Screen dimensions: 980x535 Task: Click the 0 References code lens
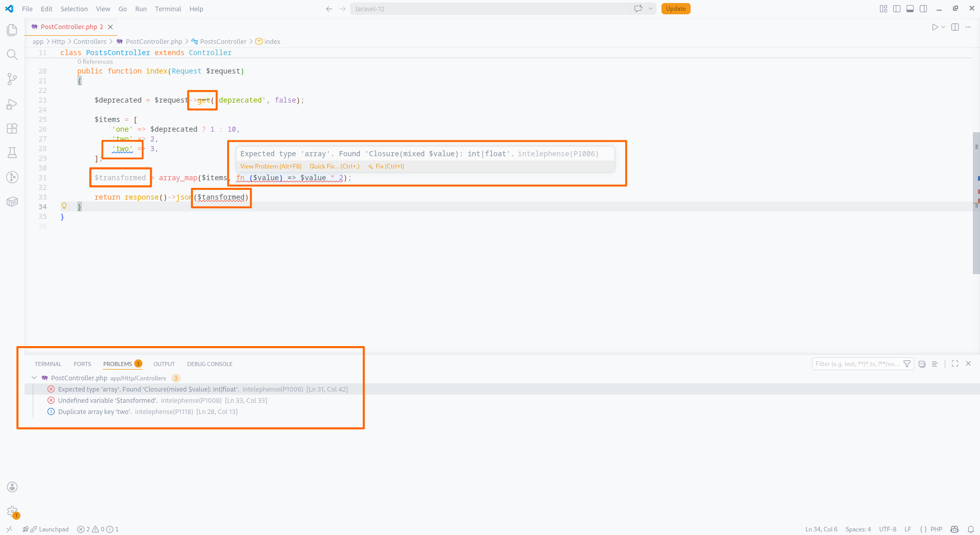click(x=95, y=62)
